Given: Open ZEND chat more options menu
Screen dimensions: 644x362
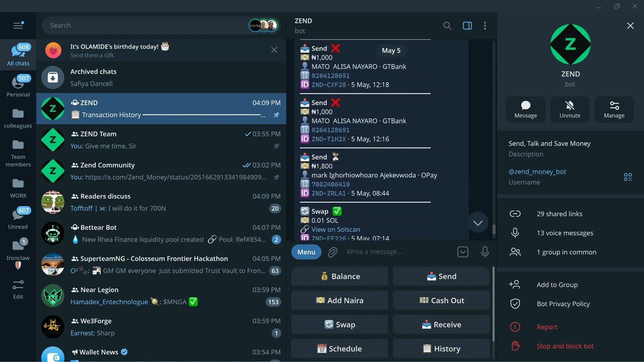Looking at the screenshot, I should [x=485, y=26].
